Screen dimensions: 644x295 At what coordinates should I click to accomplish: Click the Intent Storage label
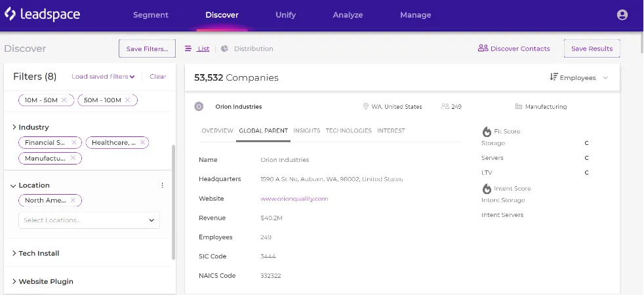(x=503, y=200)
